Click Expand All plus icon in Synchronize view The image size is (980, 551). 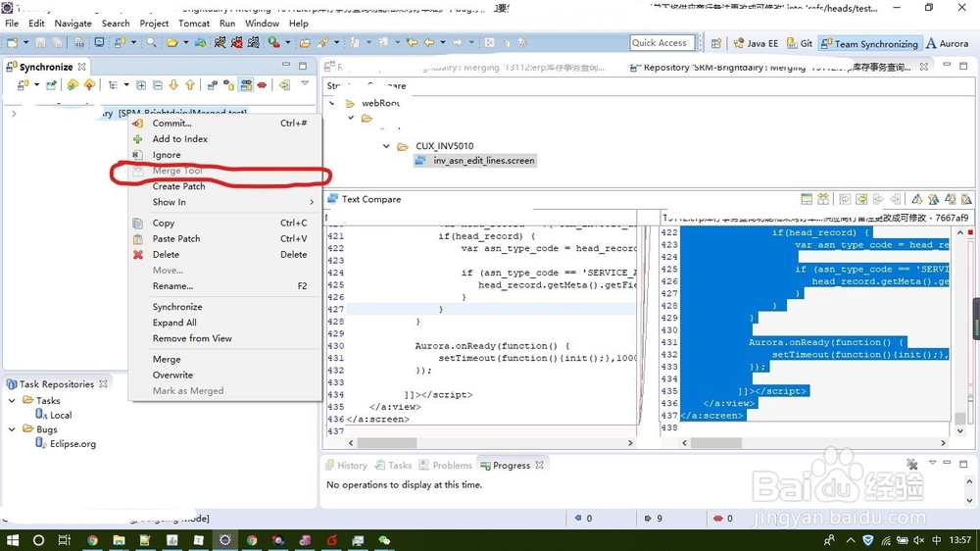coord(141,84)
